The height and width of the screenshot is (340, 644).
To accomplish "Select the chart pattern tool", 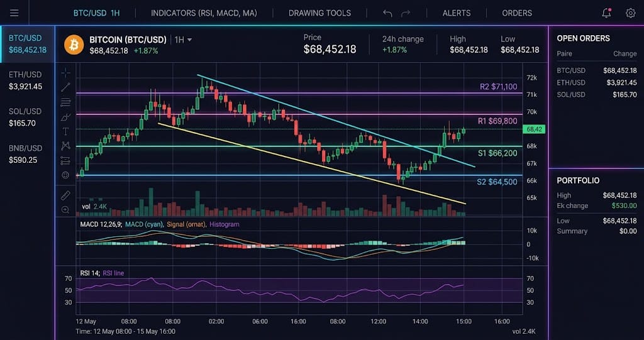I will 65,145.
